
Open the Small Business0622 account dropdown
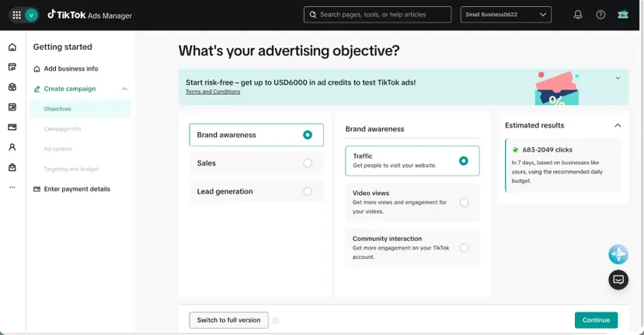506,15
